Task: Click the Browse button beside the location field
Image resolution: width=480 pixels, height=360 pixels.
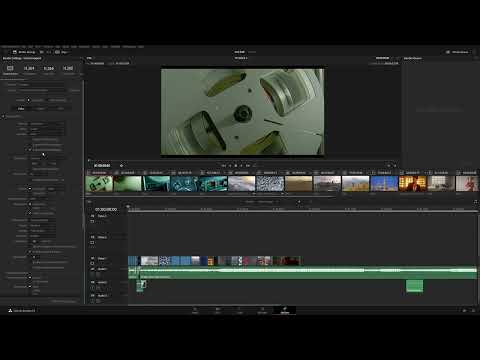Action: (x=75, y=90)
